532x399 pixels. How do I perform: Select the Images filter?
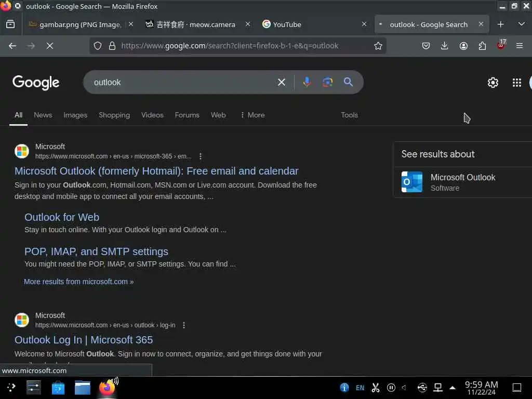tap(75, 115)
